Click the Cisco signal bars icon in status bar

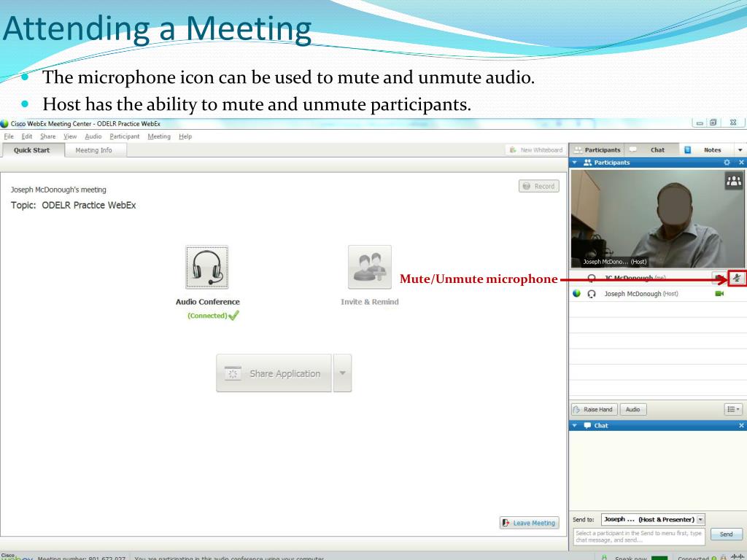pyautogui.click(x=738, y=557)
